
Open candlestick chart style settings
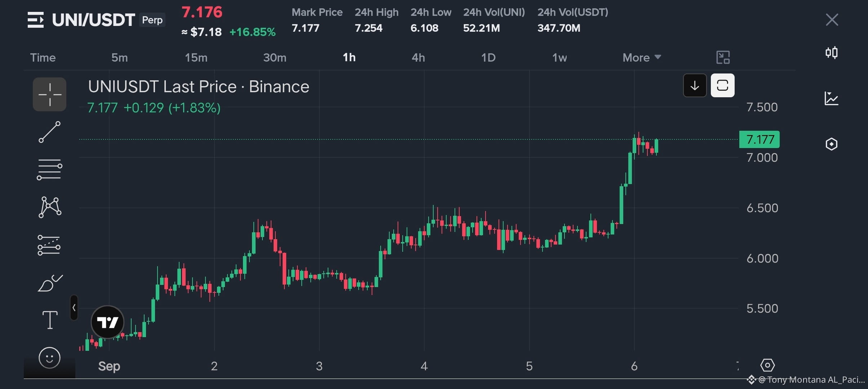pos(832,53)
